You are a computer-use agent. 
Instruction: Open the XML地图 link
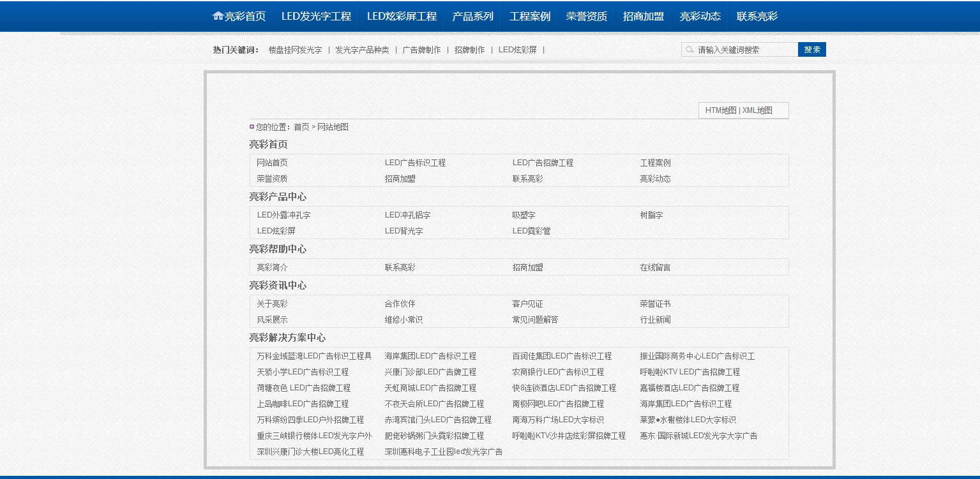pos(757,110)
